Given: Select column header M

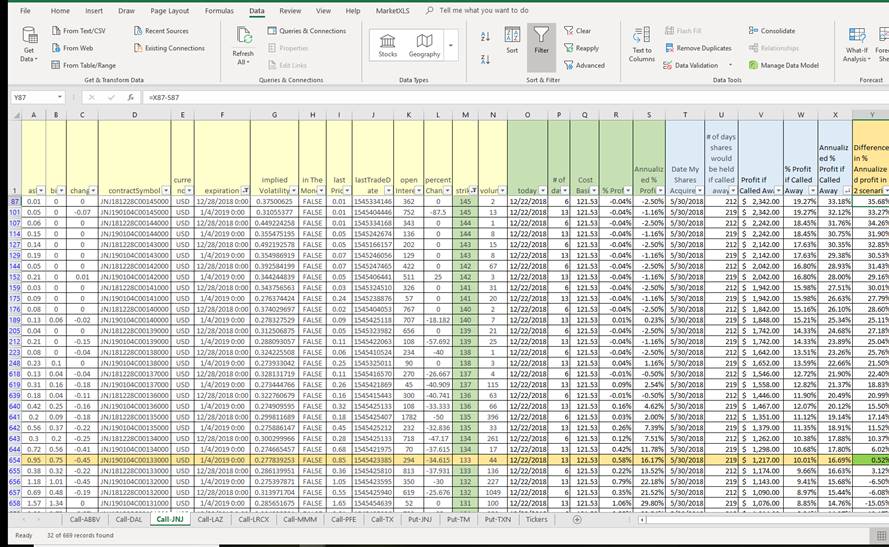Looking at the screenshot, I should click(x=465, y=115).
